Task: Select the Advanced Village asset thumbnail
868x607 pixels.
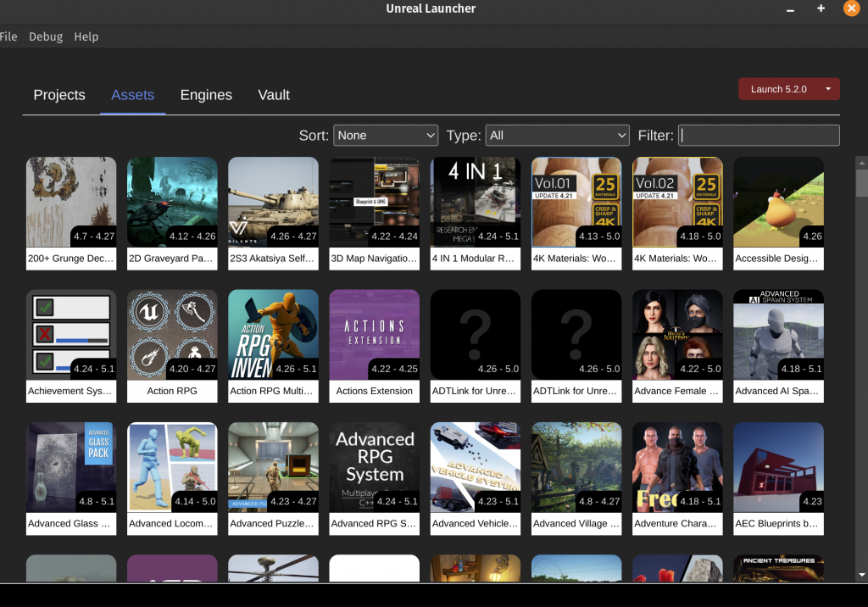Action: pyautogui.click(x=576, y=467)
